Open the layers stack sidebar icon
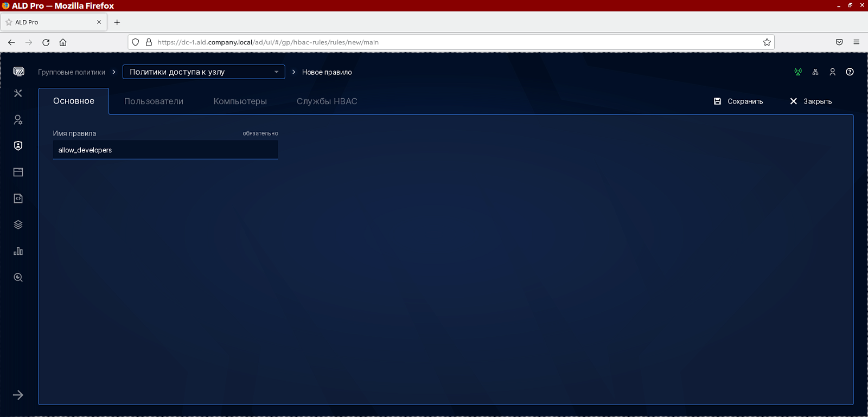The image size is (868, 417). 18,224
